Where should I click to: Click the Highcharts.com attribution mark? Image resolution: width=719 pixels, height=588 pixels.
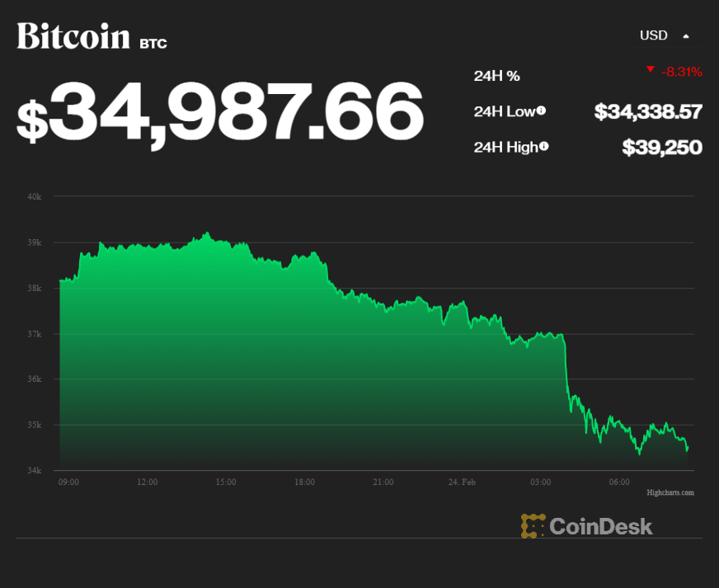point(672,492)
